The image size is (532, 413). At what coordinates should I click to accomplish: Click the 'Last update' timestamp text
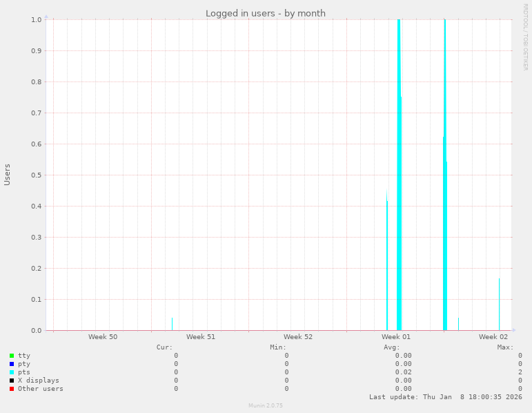click(445, 397)
